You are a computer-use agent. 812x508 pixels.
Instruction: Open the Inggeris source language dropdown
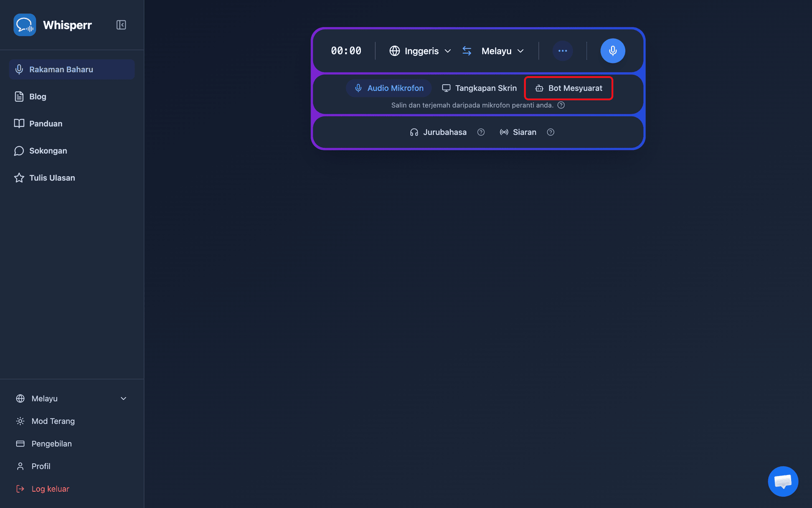click(x=420, y=51)
